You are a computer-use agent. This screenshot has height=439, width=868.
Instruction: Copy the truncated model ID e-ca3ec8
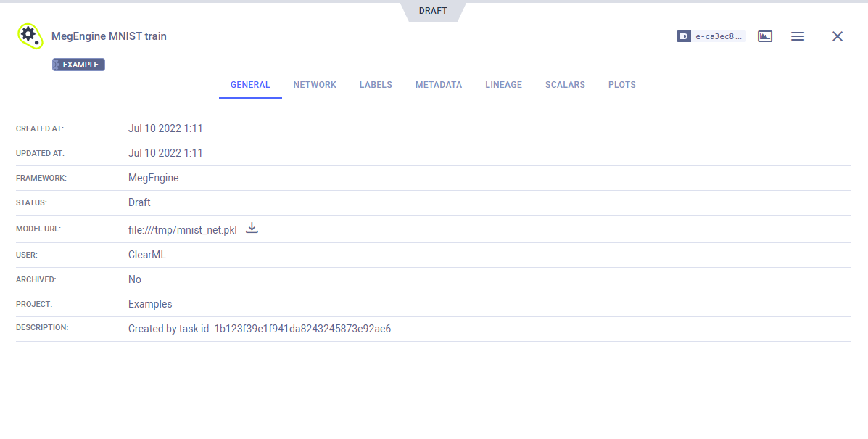click(x=719, y=36)
